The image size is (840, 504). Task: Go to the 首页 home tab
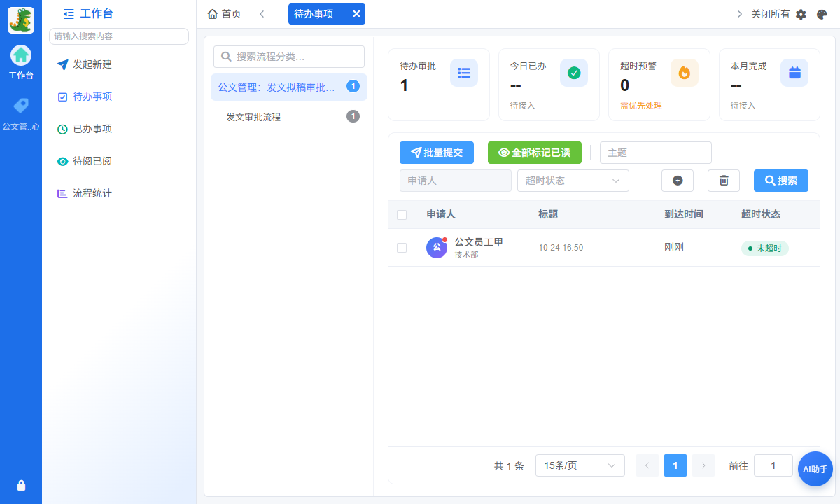[x=225, y=14]
